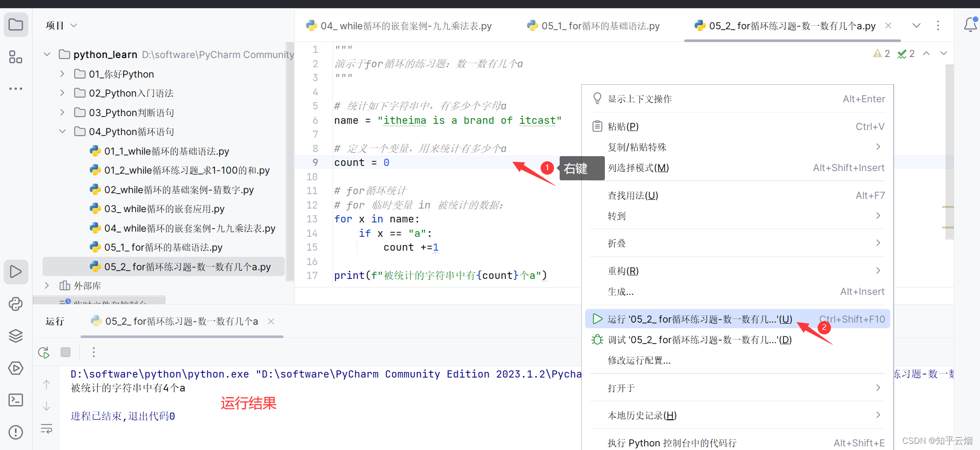Run '05_2_ for循环练习题' from context menu
980x450 pixels.
[x=737, y=319]
